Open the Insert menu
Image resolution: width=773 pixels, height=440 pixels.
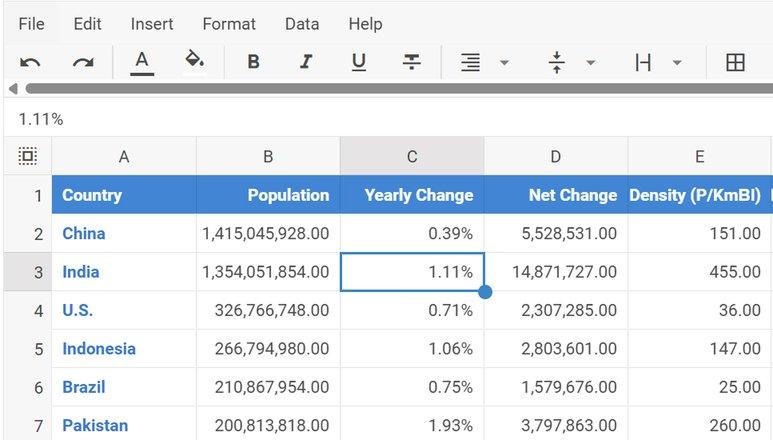click(x=152, y=24)
